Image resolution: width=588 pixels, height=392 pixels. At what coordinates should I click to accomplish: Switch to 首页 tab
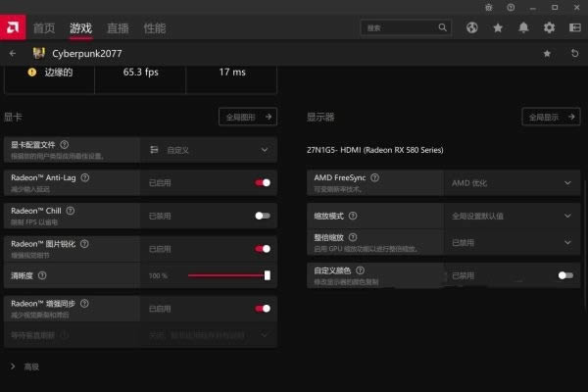(44, 28)
